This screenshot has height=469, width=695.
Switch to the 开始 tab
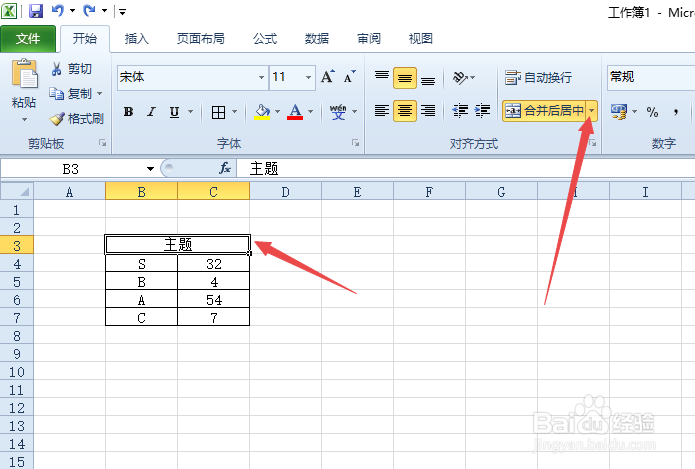pyautogui.click(x=85, y=39)
